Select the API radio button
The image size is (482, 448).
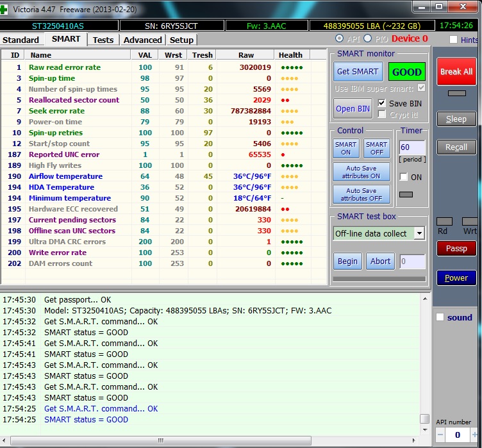click(x=339, y=38)
